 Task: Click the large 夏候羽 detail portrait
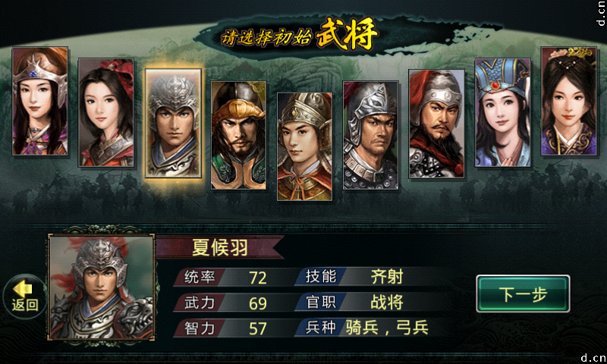tap(102, 287)
